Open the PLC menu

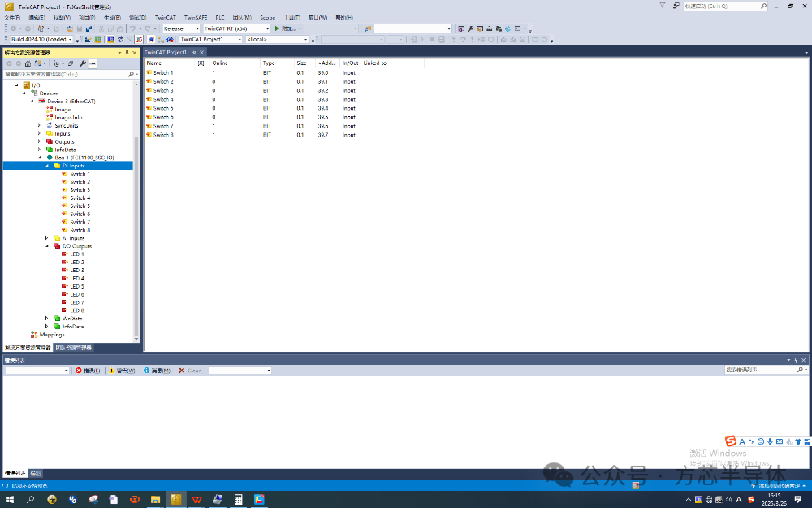[x=220, y=18]
